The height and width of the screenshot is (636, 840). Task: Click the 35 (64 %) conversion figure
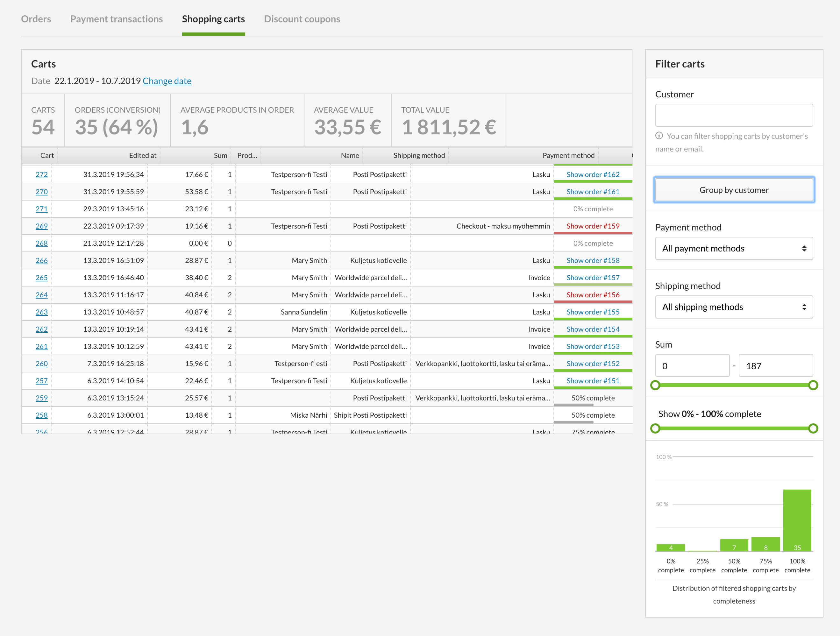117,127
